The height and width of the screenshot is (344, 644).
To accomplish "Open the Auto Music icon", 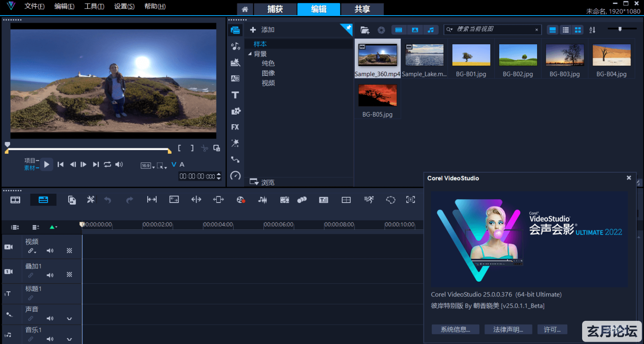I will (285, 200).
